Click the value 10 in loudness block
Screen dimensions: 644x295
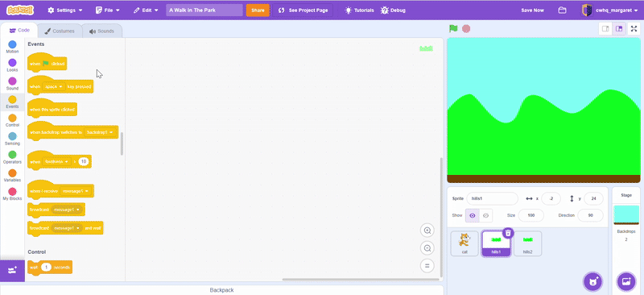pos(84,162)
